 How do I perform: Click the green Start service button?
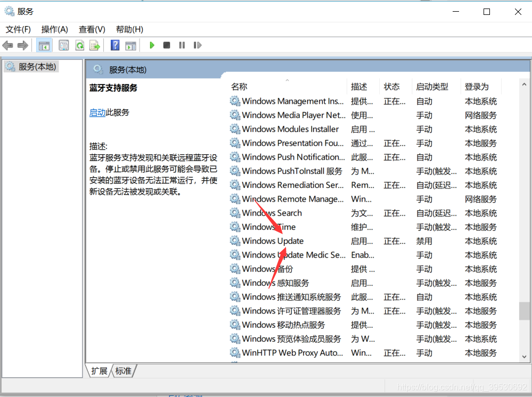click(152, 45)
